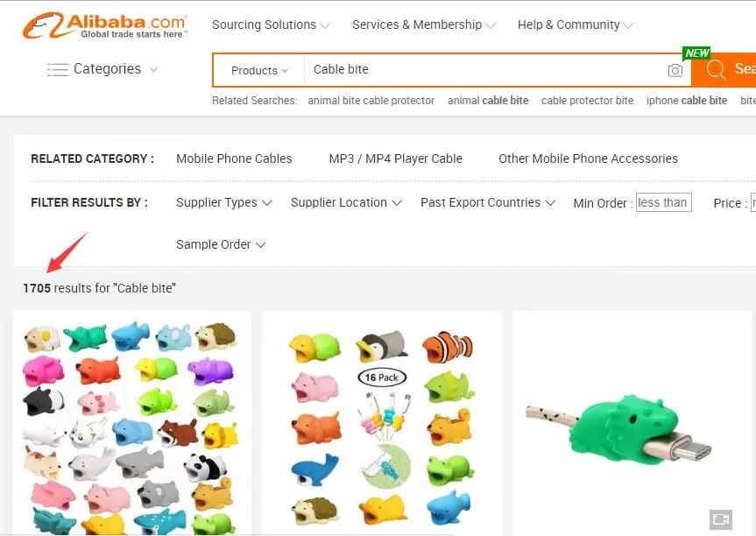Open Past Export Countries dropdown
The width and height of the screenshot is (756, 536).
click(488, 202)
